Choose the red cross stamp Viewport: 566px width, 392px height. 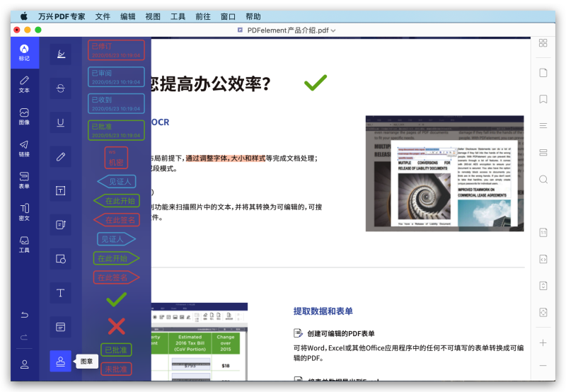[x=116, y=325]
